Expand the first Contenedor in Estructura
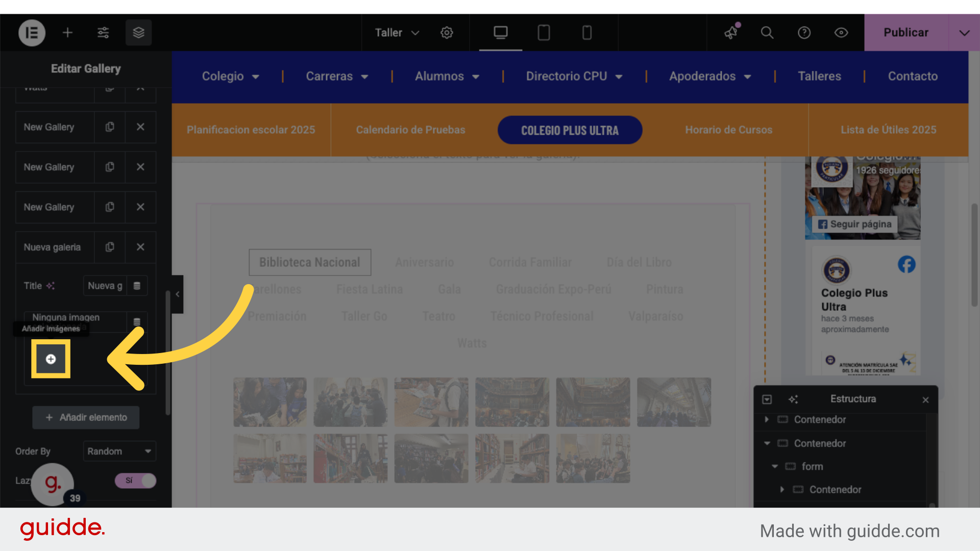This screenshot has height=551, width=980. (766, 419)
